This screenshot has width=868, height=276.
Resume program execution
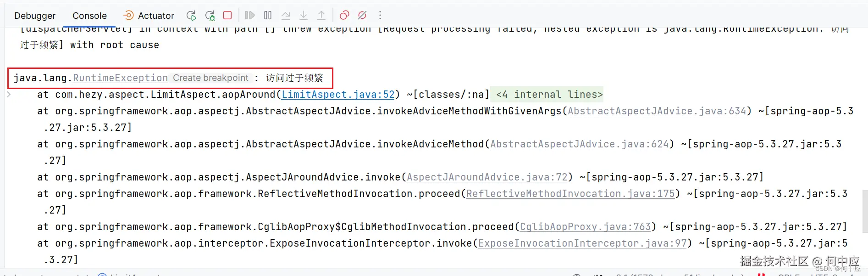point(249,16)
